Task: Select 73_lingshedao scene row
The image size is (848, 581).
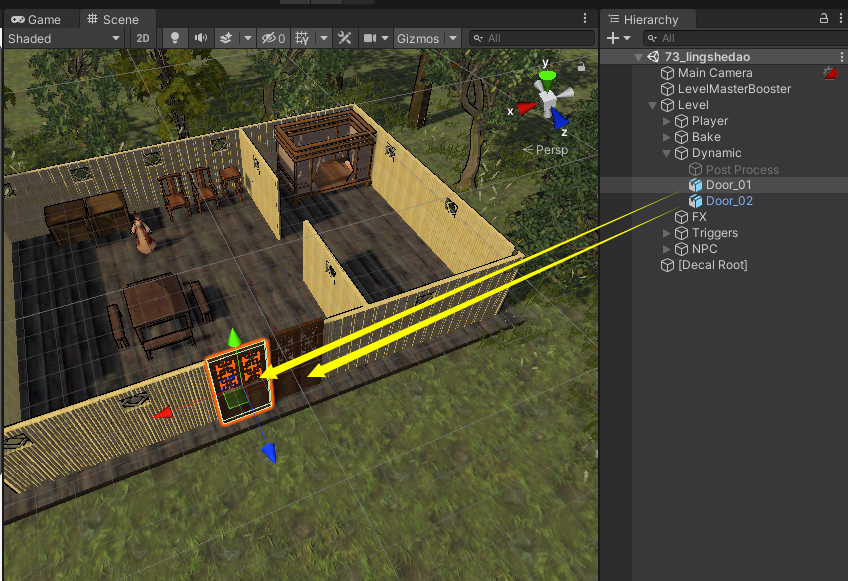Action: pos(724,57)
